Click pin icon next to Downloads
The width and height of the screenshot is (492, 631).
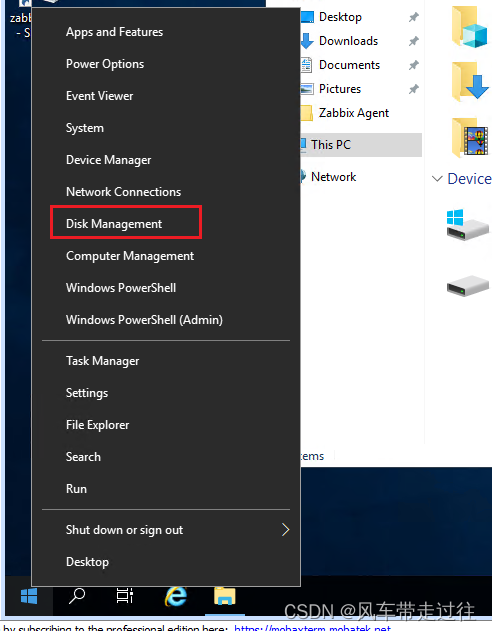click(414, 41)
